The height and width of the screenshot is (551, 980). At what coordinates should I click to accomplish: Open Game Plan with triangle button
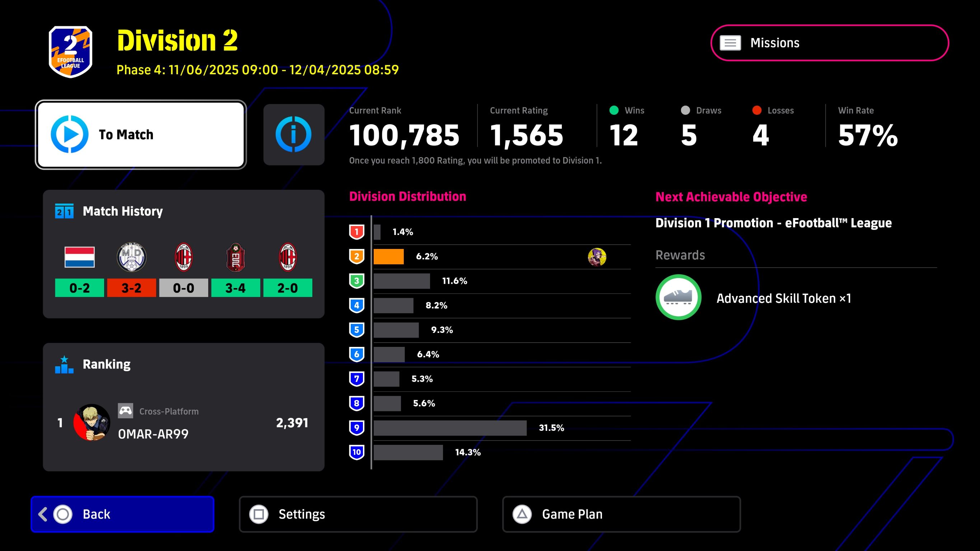coord(621,514)
